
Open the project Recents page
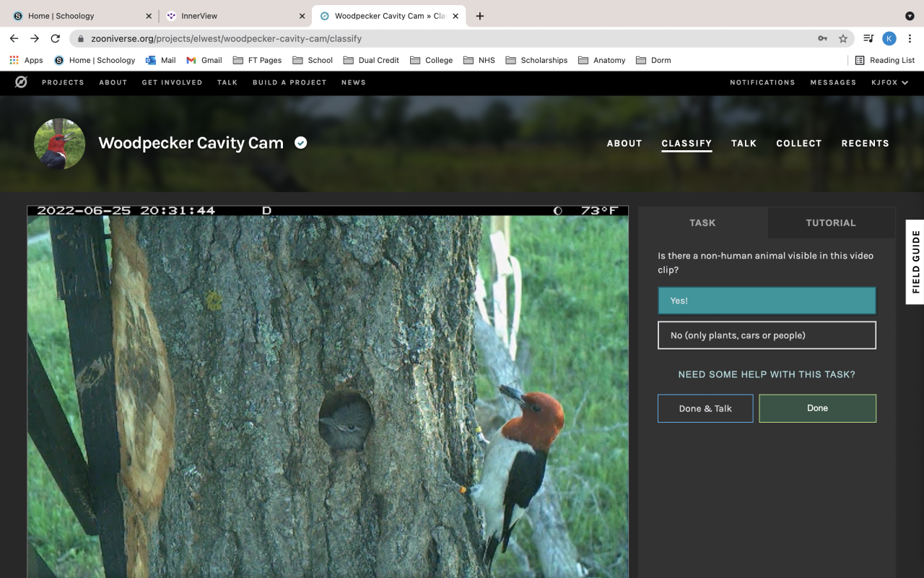(865, 143)
